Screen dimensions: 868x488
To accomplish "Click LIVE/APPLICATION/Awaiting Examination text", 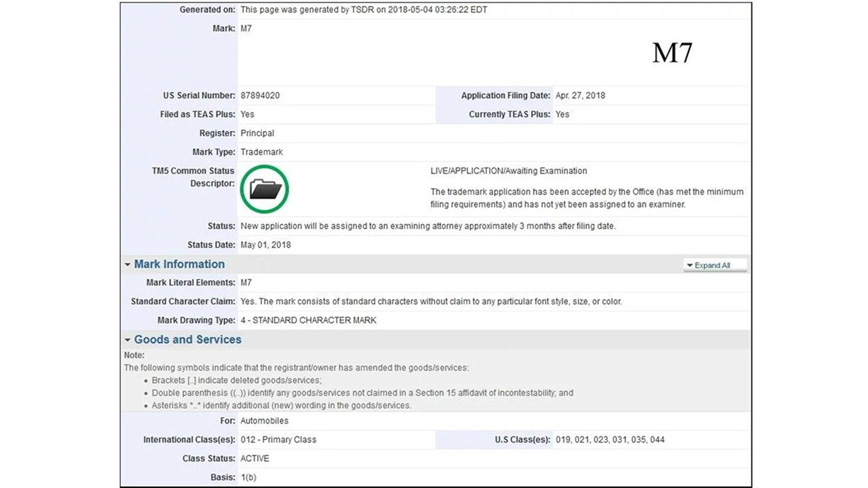I will coord(508,171).
